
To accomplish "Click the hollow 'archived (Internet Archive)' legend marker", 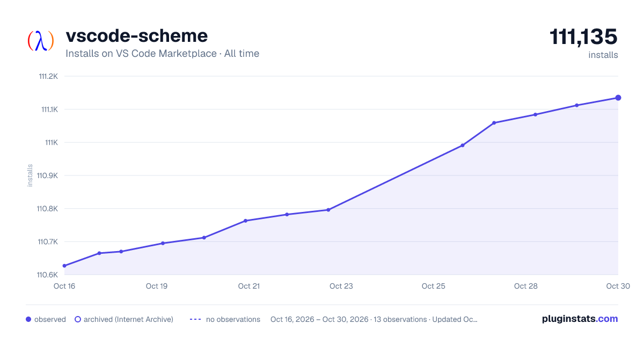I will pyautogui.click(x=78, y=319).
